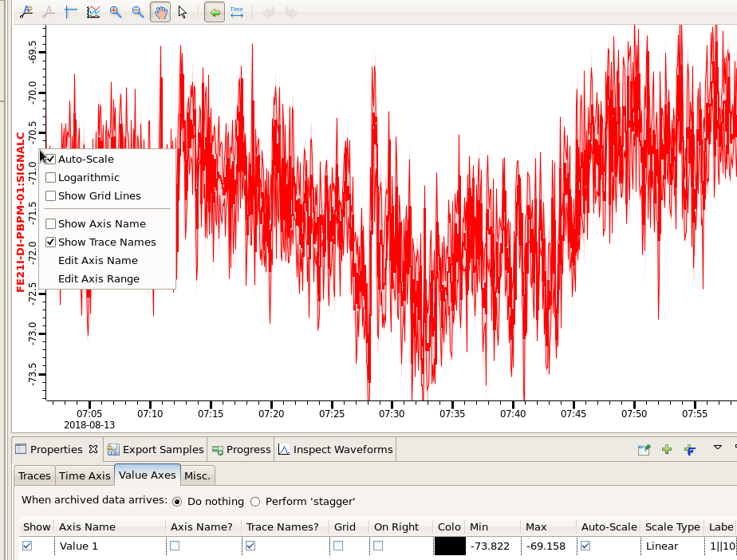
Task: Click the green plus Add PV icon
Action: click(x=667, y=449)
